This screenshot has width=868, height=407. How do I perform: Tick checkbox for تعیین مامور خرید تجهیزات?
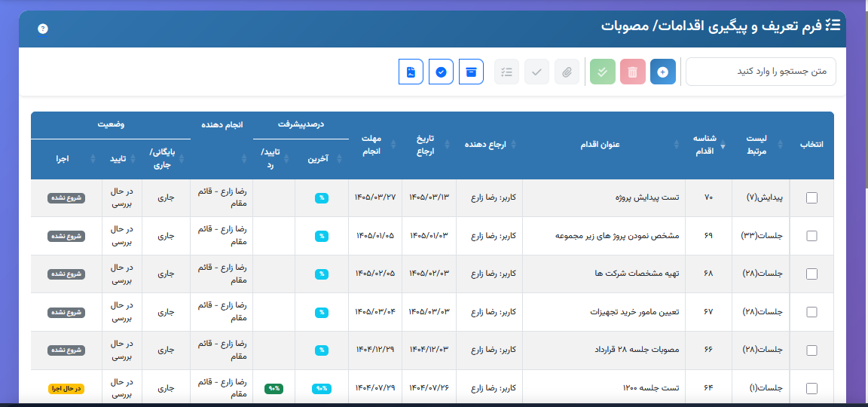[811, 312]
